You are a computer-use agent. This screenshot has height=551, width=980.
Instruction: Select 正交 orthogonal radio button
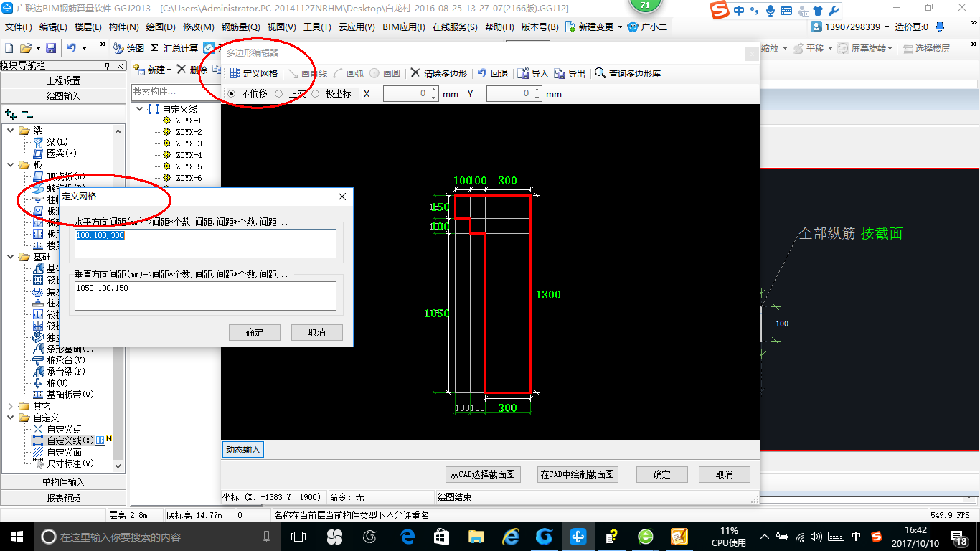pyautogui.click(x=279, y=93)
